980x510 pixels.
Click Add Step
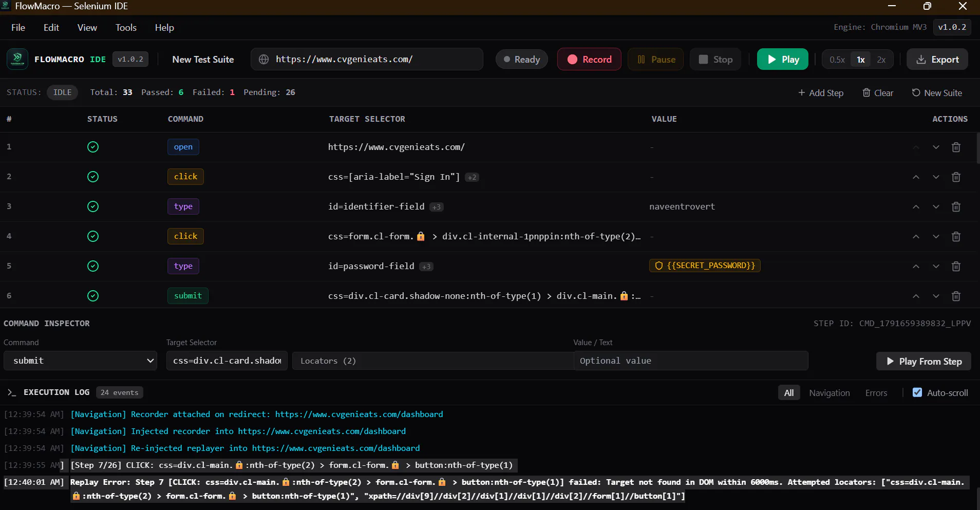[x=821, y=93]
